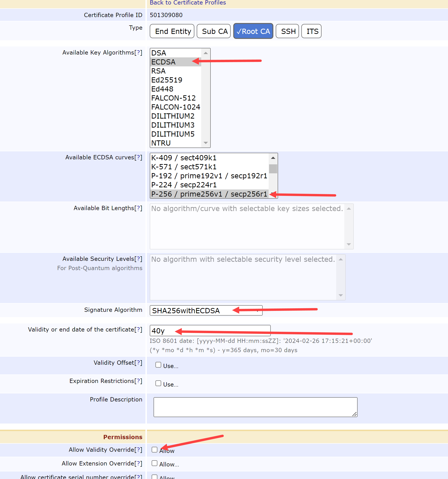
Task: Enable Expiration Restrictions Use checkbox
Action: (x=158, y=383)
